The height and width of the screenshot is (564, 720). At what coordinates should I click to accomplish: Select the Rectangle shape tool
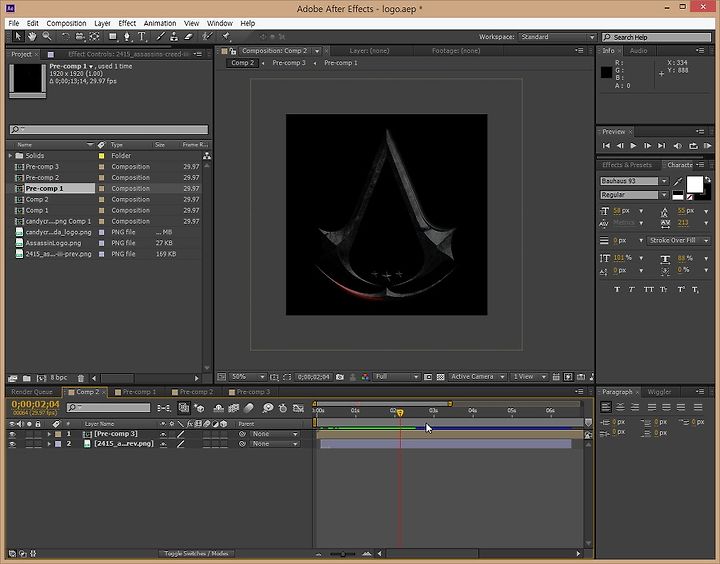click(112, 37)
